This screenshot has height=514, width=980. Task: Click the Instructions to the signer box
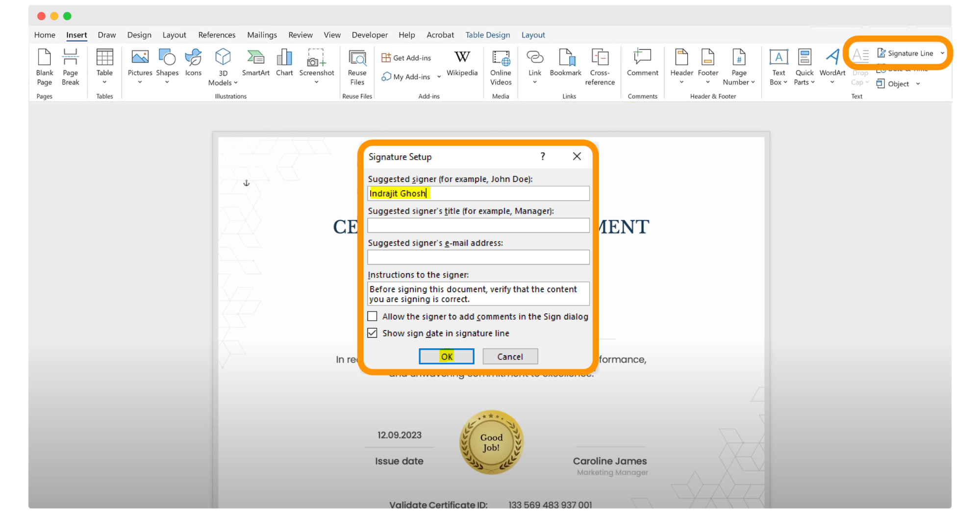click(478, 294)
